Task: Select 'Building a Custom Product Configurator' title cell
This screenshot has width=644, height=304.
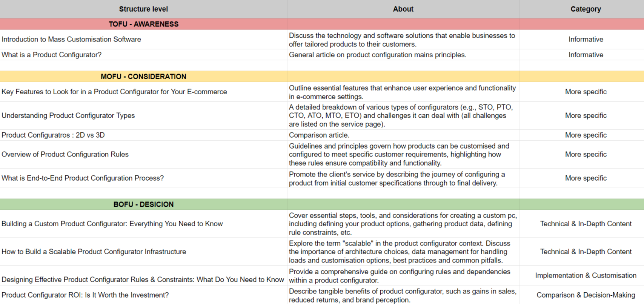Action: tap(112, 224)
